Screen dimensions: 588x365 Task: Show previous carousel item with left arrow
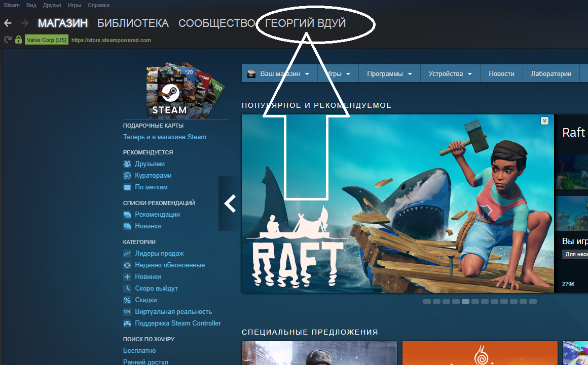click(x=230, y=204)
